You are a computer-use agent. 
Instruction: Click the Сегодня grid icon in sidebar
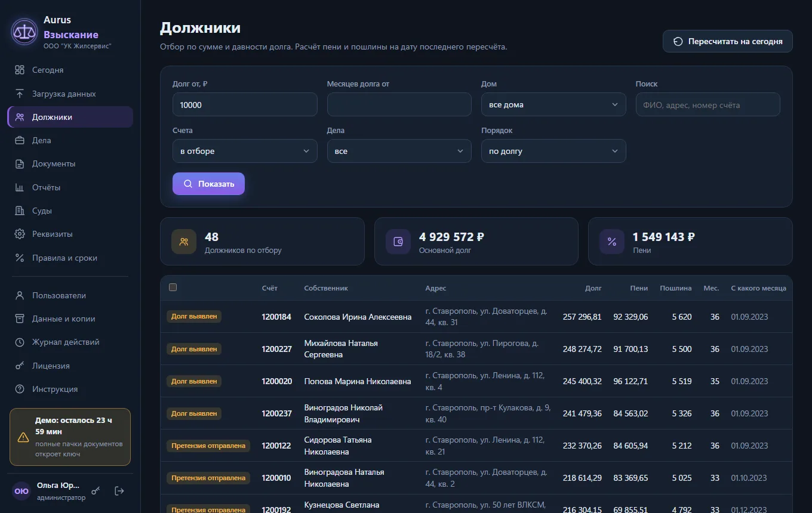click(x=20, y=70)
